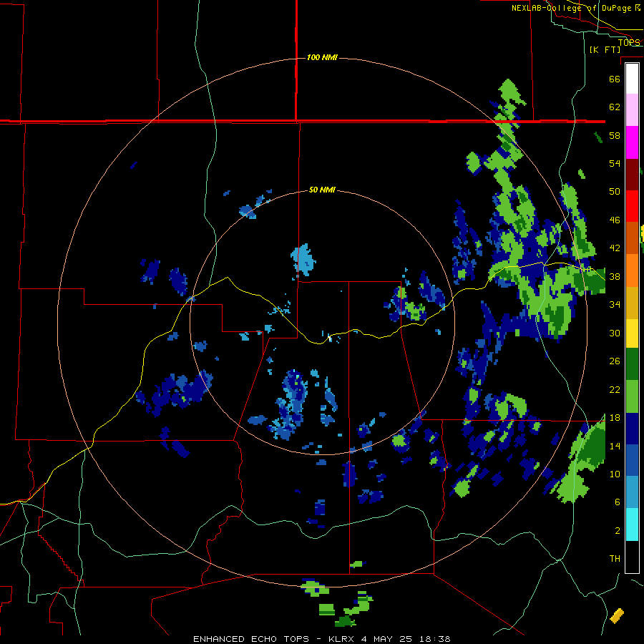Click legend value 30
The height and width of the screenshot is (644, 644).
coord(615,333)
